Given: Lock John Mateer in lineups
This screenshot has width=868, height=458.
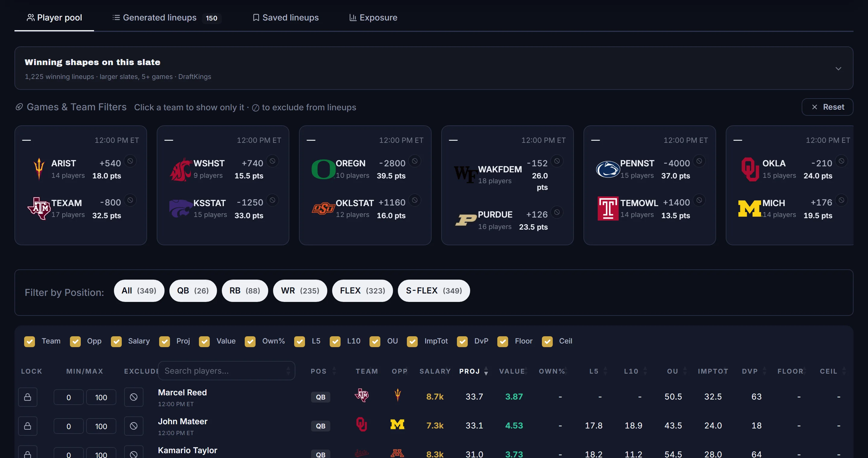Looking at the screenshot, I should click(28, 426).
